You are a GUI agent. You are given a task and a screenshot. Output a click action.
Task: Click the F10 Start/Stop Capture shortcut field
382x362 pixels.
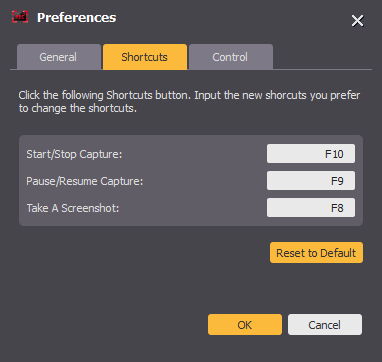point(311,154)
